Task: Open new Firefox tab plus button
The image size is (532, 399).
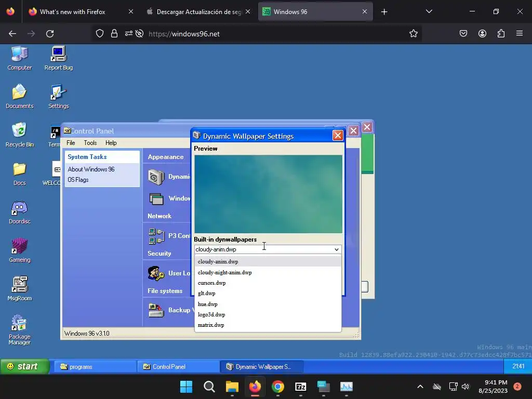Action: [x=384, y=12]
